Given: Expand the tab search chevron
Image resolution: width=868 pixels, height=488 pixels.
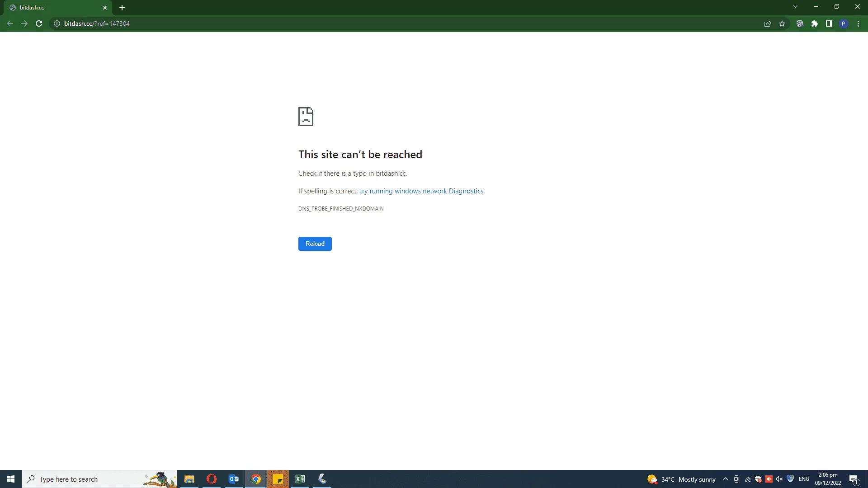Looking at the screenshot, I should [x=795, y=7].
